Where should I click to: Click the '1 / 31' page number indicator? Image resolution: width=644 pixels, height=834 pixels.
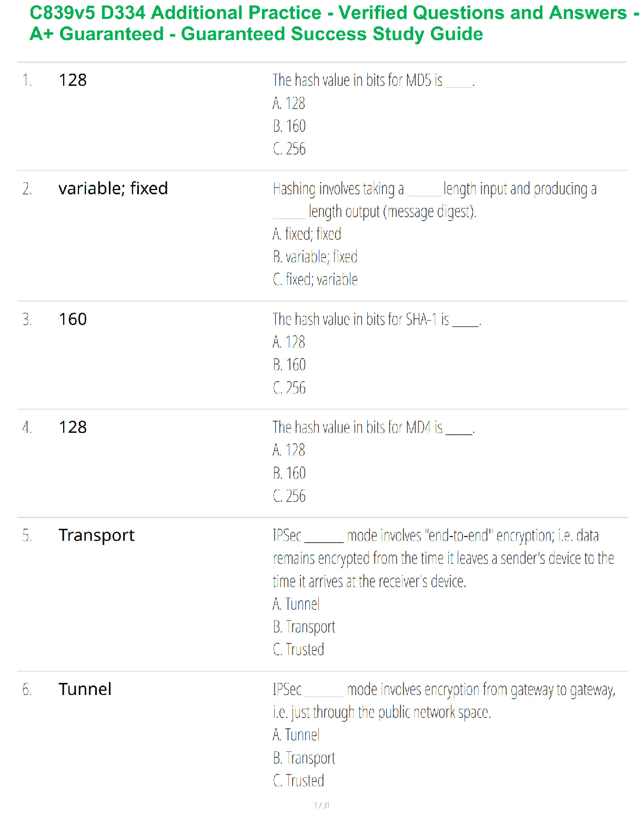tap(321, 805)
